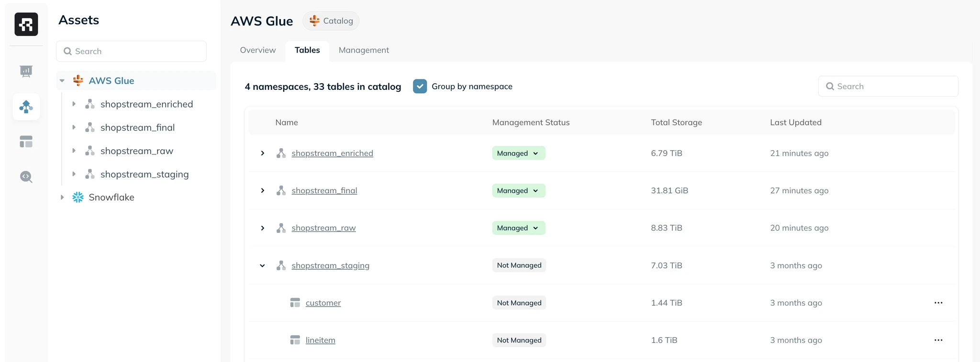This screenshot has height=362, width=980.
Task: Click the Name column header
Action: point(287,122)
